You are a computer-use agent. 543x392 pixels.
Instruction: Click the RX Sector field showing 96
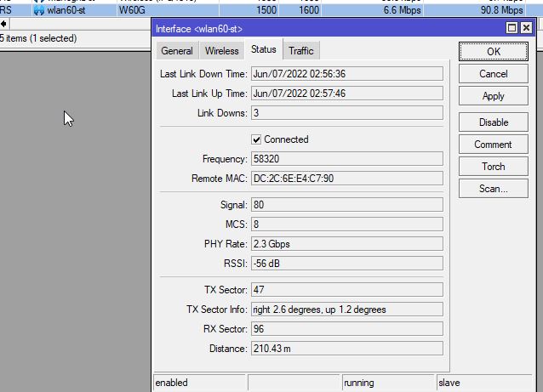pos(347,329)
